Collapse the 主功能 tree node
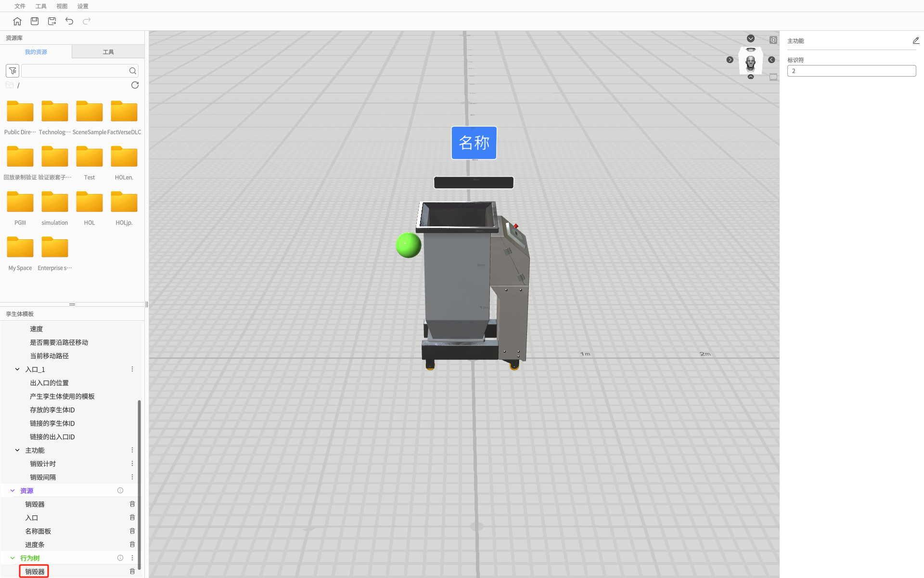This screenshot has height=578, width=924. click(x=17, y=450)
